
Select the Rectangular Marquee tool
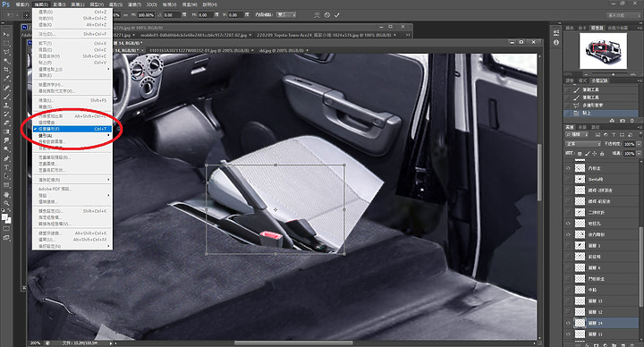pos(6,43)
